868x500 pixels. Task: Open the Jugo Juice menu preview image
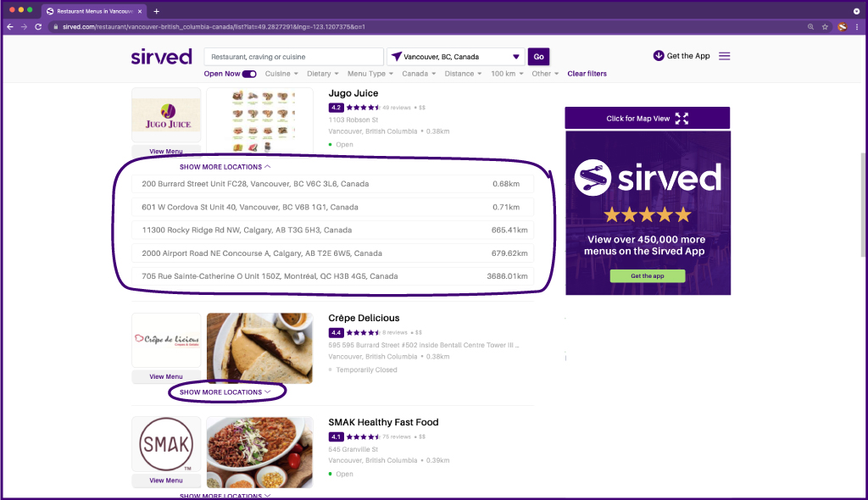pos(259,120)
